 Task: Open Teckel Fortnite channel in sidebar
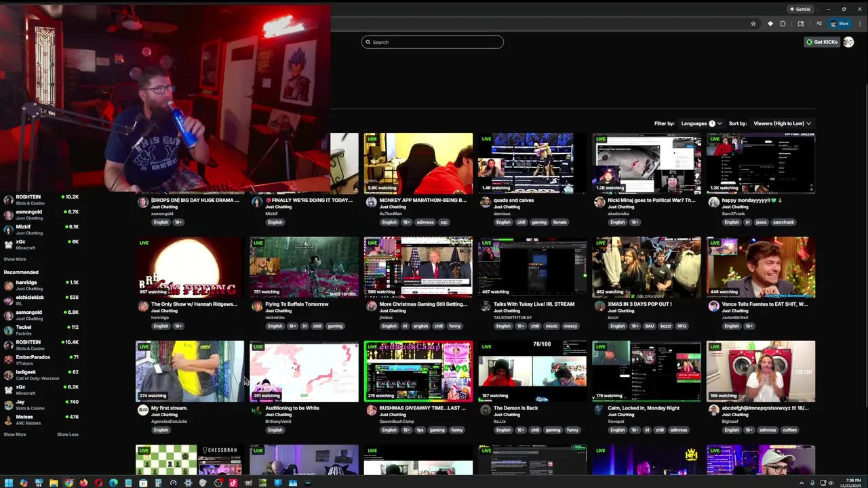click(x=41, y=329)
